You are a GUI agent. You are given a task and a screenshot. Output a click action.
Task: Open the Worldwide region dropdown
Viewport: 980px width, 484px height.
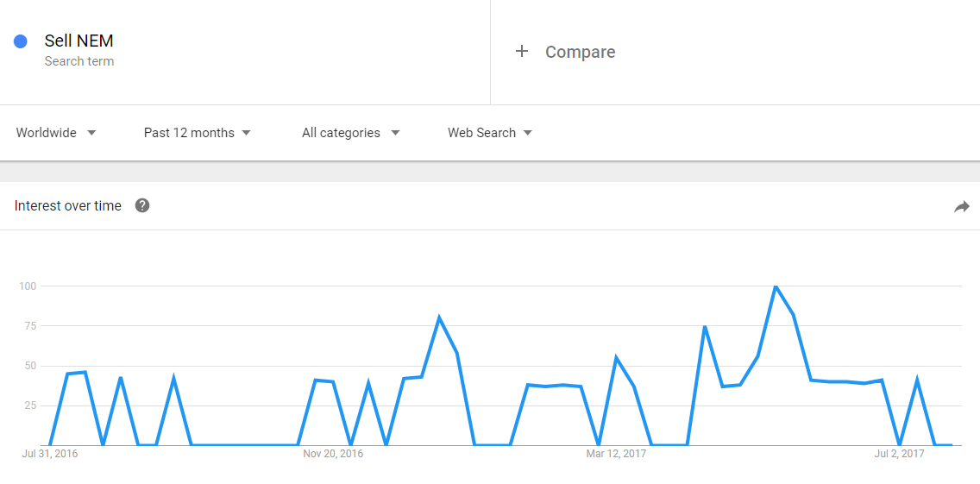click(56, 133)
